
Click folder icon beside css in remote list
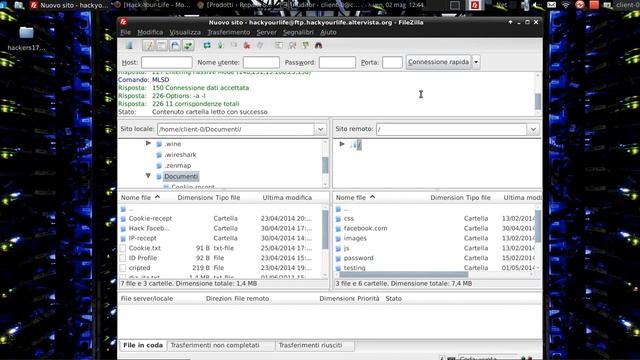(338, 219)
